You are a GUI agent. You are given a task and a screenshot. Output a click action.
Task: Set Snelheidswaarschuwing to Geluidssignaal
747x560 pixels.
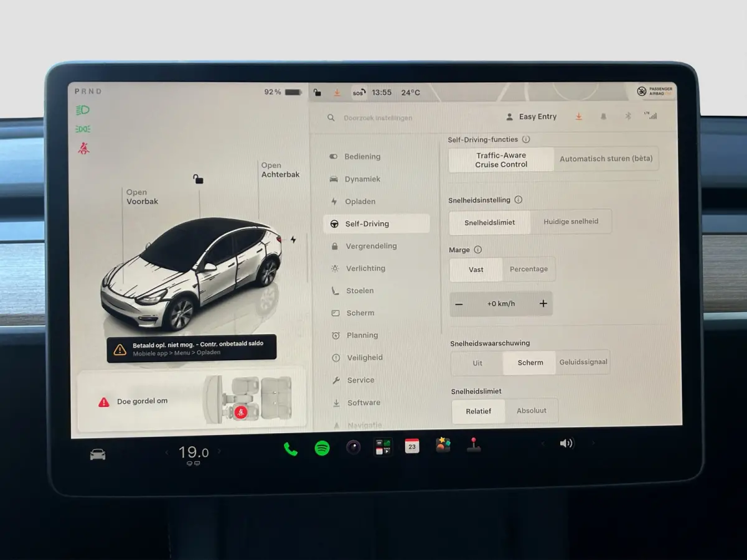[583, 362]
